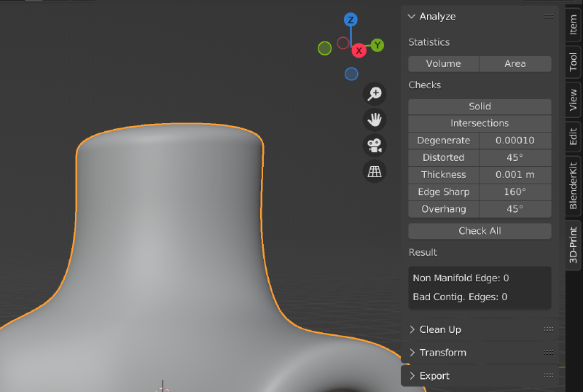
Task: Click the Thickness 0.001 m field
Action: (515, 175)
